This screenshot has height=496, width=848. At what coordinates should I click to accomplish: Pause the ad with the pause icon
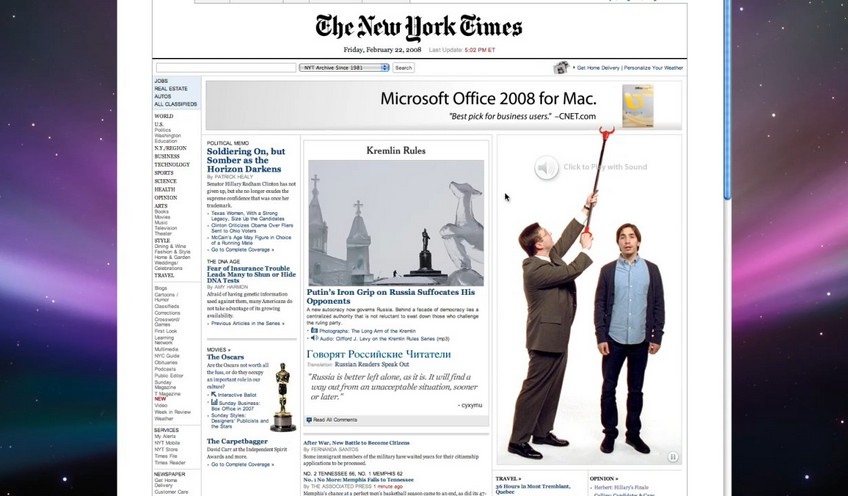(673, 457)
